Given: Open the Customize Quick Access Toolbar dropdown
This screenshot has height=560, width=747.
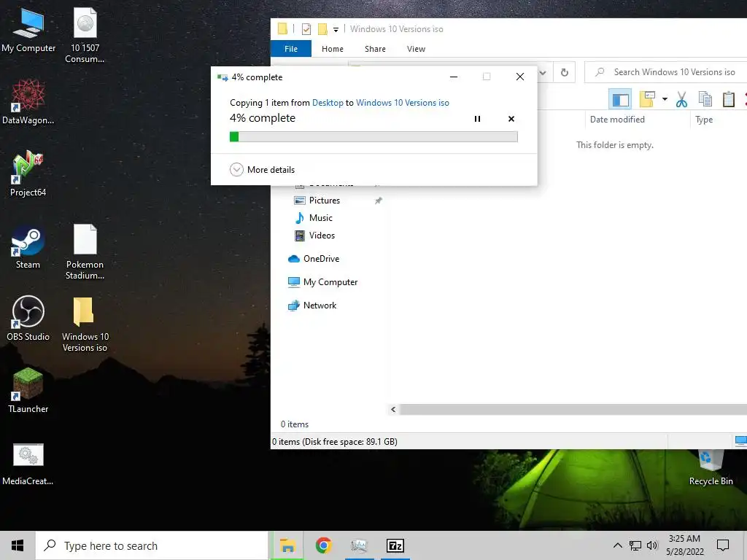Looking at the screenshot, I should [x=336, y=29].
